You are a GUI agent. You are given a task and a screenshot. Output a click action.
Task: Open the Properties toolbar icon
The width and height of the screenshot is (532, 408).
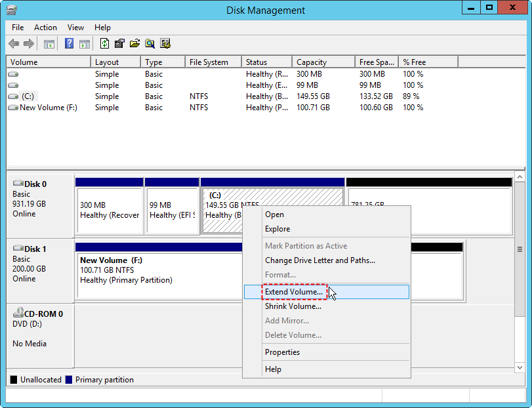tap(119, 44)
